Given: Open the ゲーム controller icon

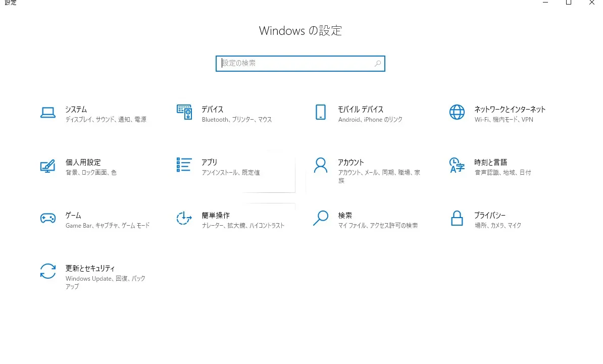Looking at the screenshot, I should click(x=47, y=218).
